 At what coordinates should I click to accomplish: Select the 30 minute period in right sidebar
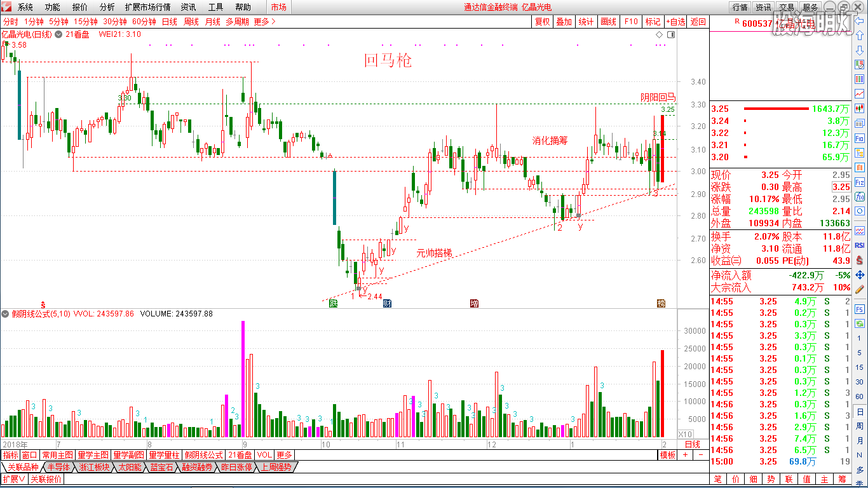click(x=860, y=383)
